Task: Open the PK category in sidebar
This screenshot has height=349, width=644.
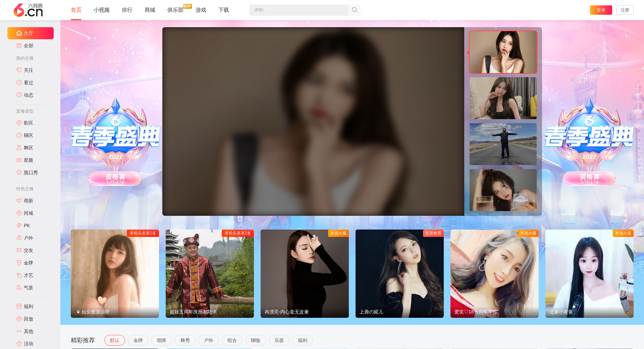Action: [x=27, y=226]
